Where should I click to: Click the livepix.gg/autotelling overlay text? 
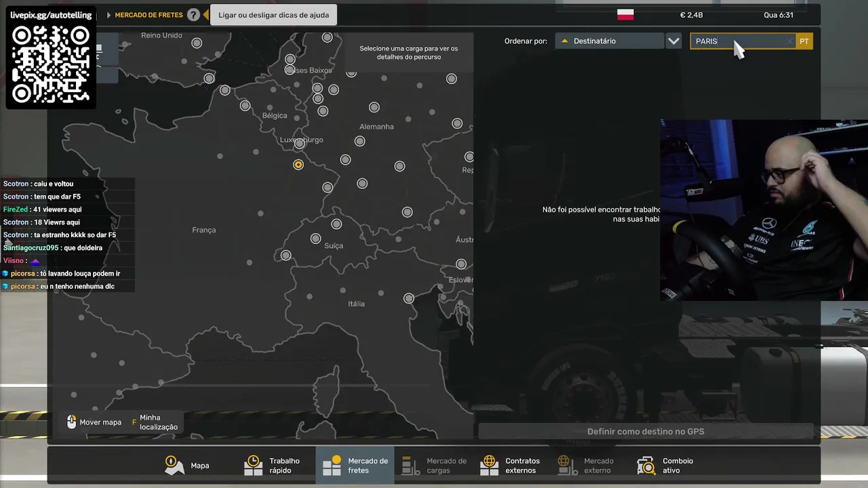pos(51,14)
